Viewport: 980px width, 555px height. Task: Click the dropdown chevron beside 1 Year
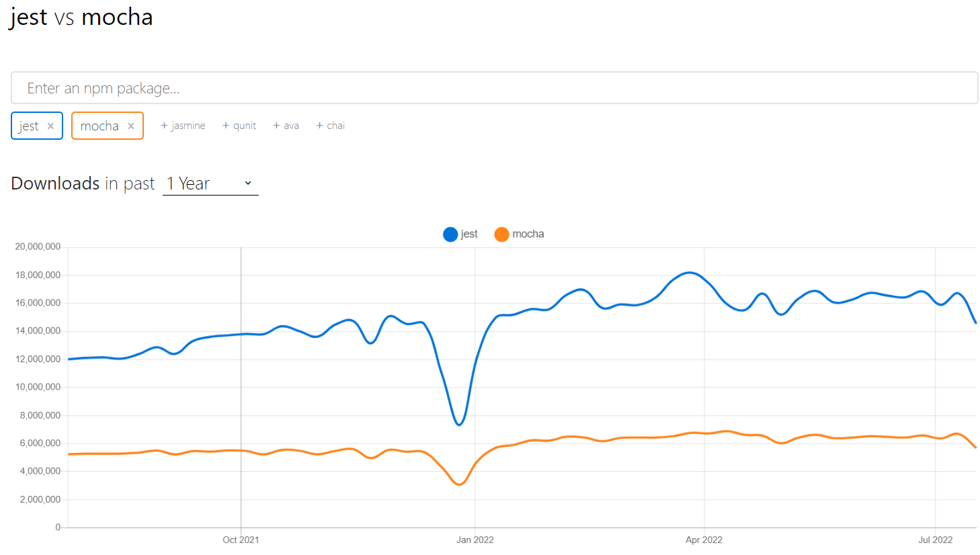click(248, 183)
